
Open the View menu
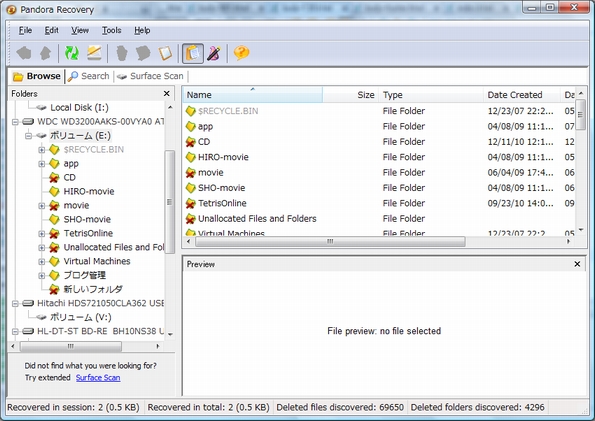click(80, 30)
